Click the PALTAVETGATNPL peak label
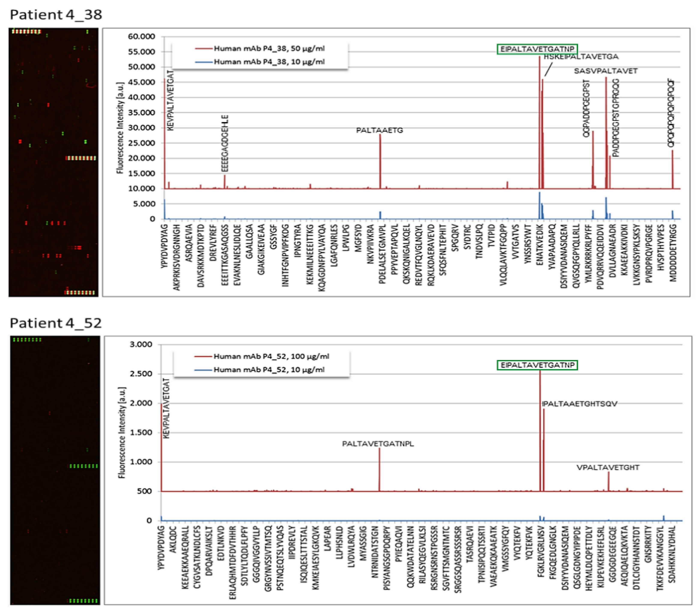700x613 pixels. (378, 444)
